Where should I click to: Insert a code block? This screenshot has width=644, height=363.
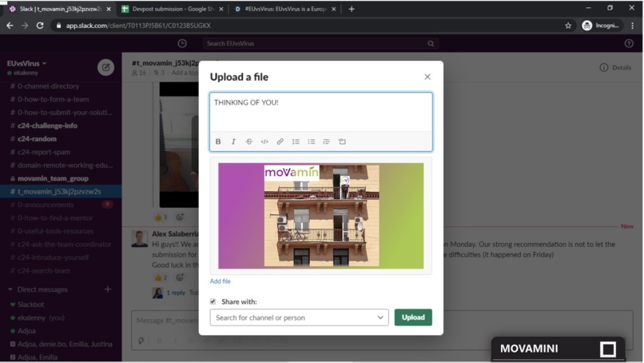[342, 142]
